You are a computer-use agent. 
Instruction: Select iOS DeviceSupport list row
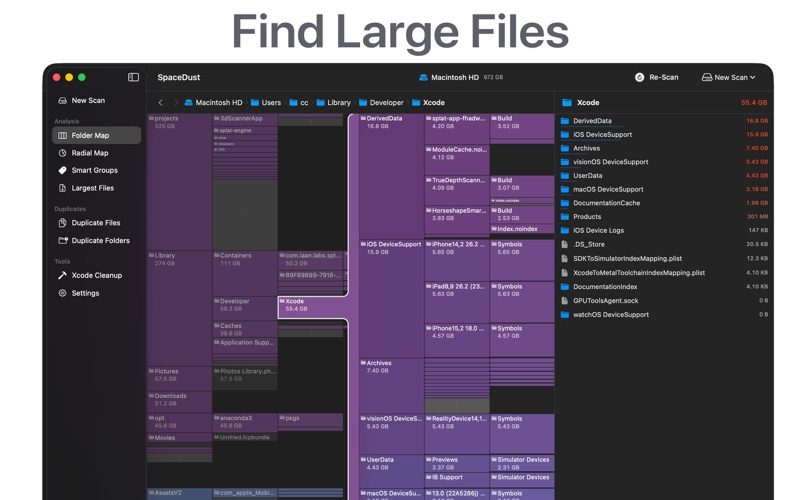664,135
